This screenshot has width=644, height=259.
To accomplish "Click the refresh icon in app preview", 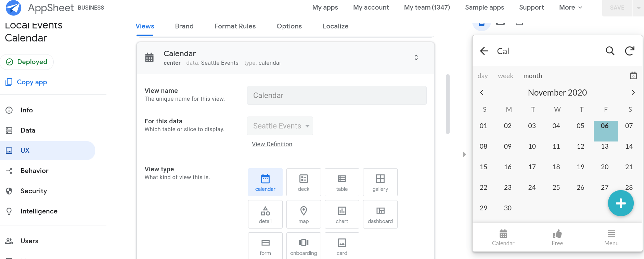I will [630, 51].
